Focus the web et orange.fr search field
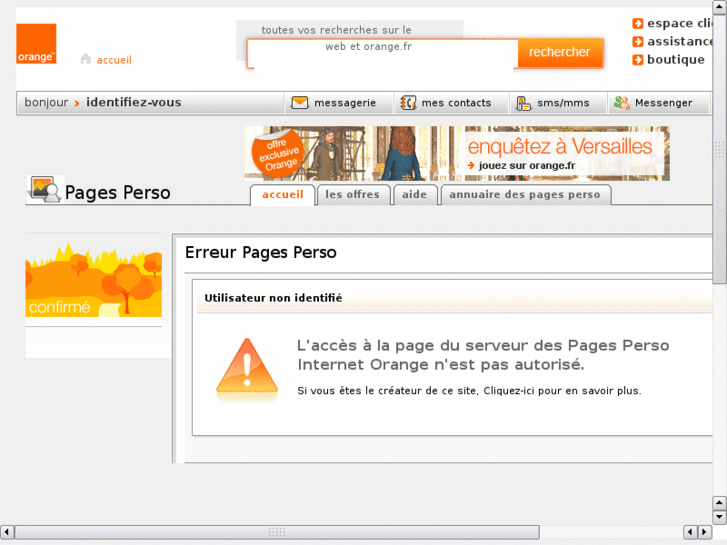 click(383, 54)
